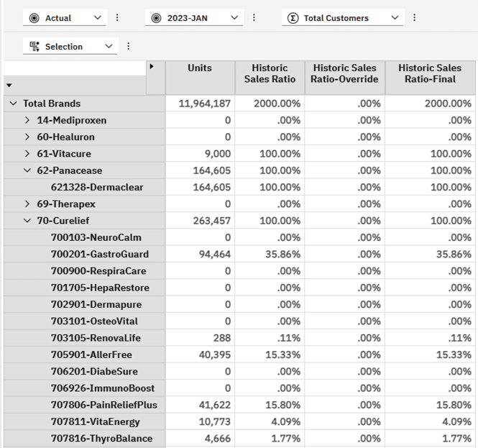This screenshot has width=478, height=448.
Task: Click the 15.33% Historic Sales Ratio cell
Action: (270, 355)
